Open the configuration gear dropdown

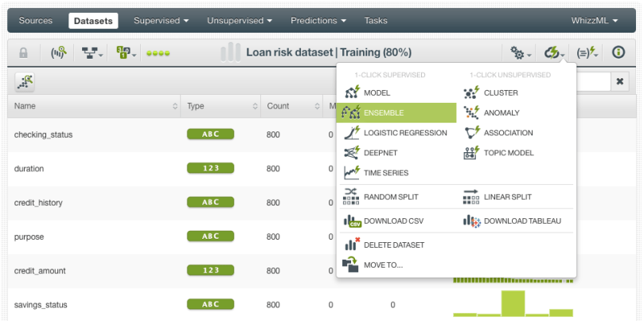coord(521,53)
